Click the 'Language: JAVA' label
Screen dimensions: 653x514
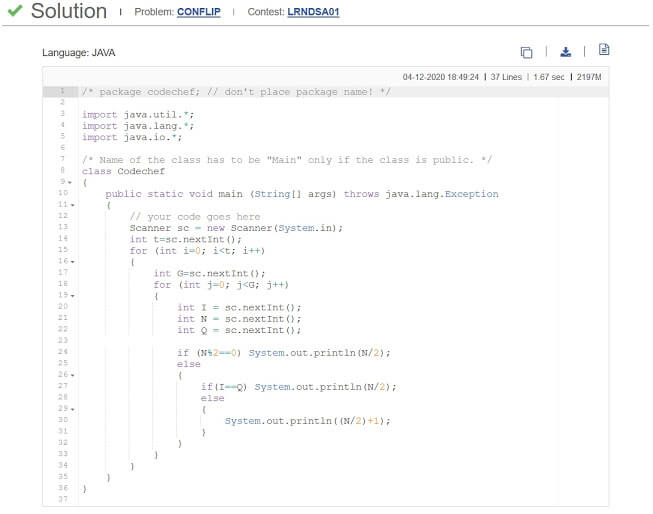(x=79, y=53)
